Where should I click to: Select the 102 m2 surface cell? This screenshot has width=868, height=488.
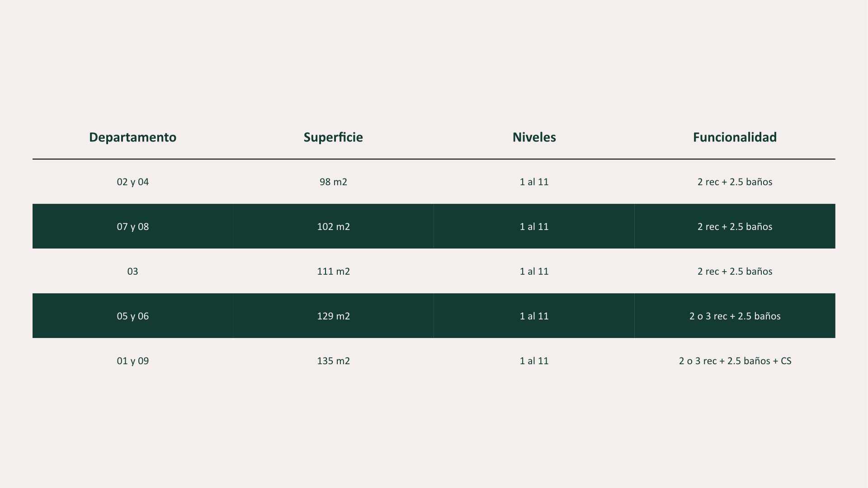pos(333,226)
